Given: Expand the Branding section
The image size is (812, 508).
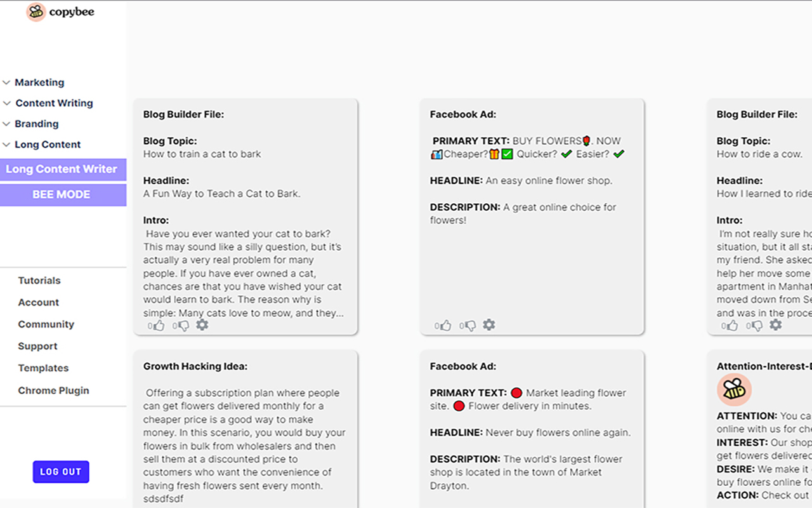Looking at the screenshot, I should click(37, 124).
